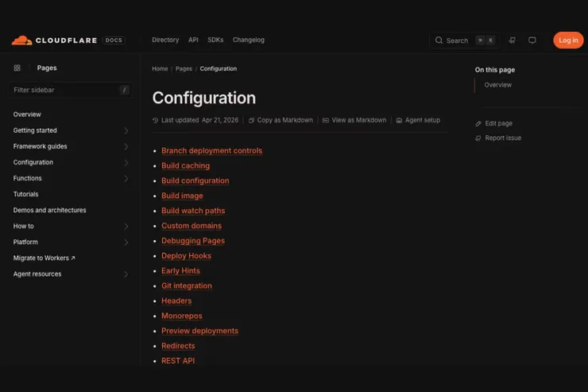Click the pencil icon beside Edit page
Screen dimensions: 588x392
[x=478, y=123]
